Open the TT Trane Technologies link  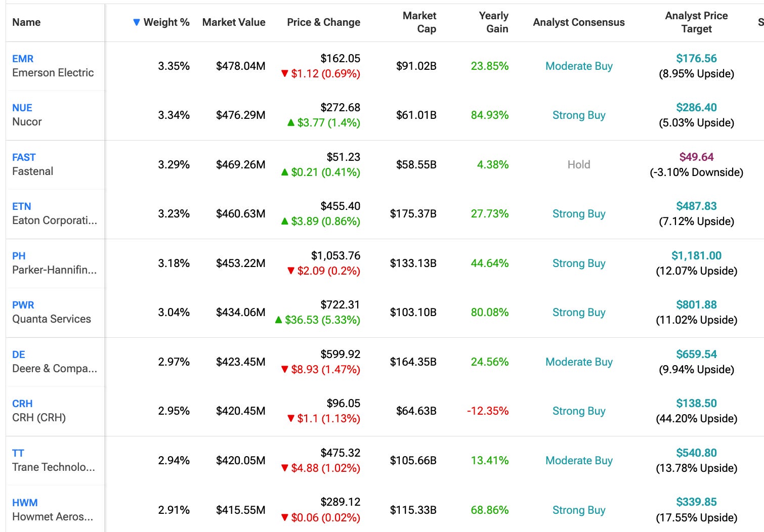pyautogui.click(x=18, y=453)
